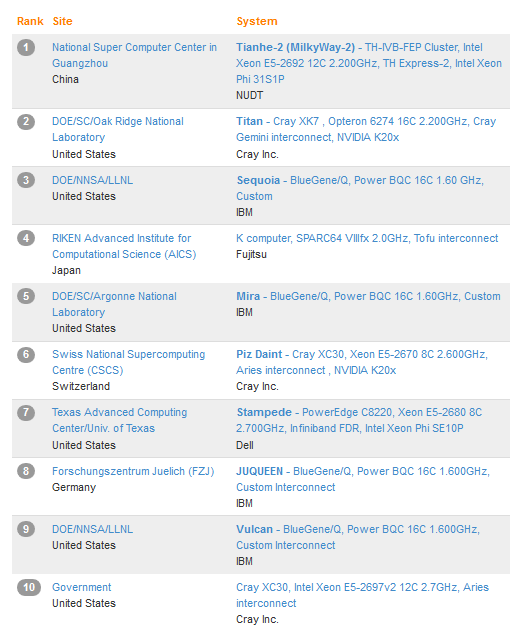Open the K computer SPARC64 link
This screenshot has height=644, width=510.
coord(367,238)
